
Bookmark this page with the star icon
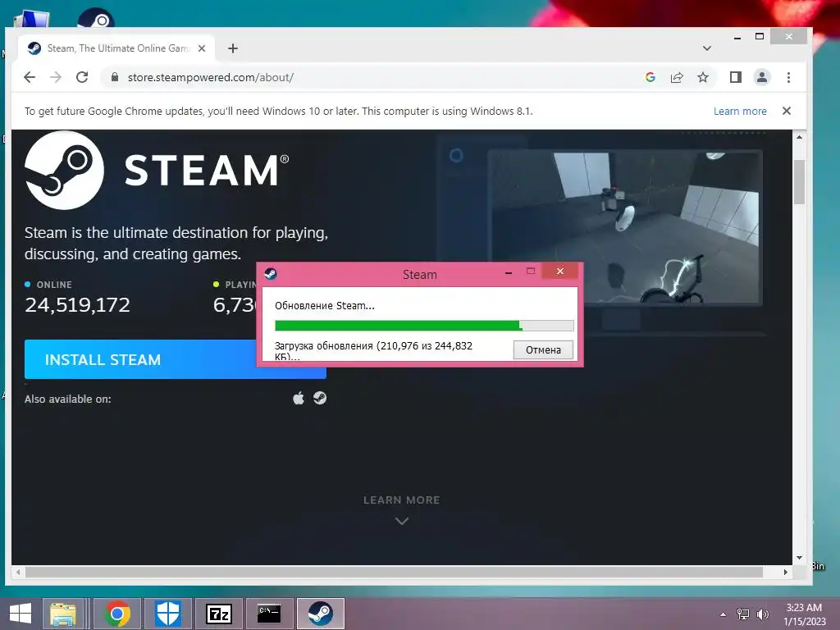click(x=703, y=77)
